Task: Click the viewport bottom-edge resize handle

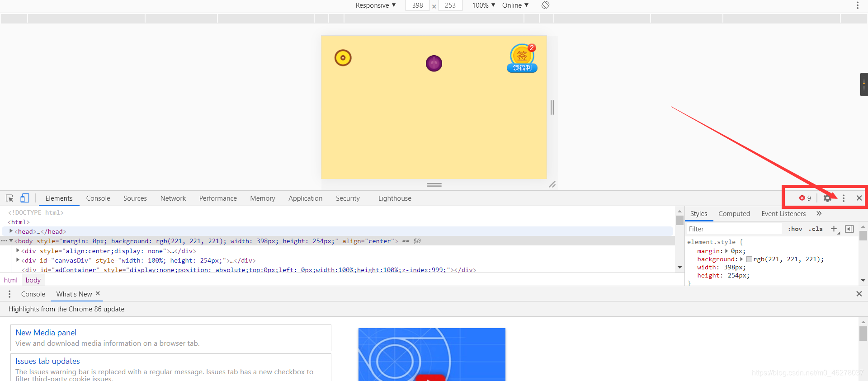Action: click(434, 185)
